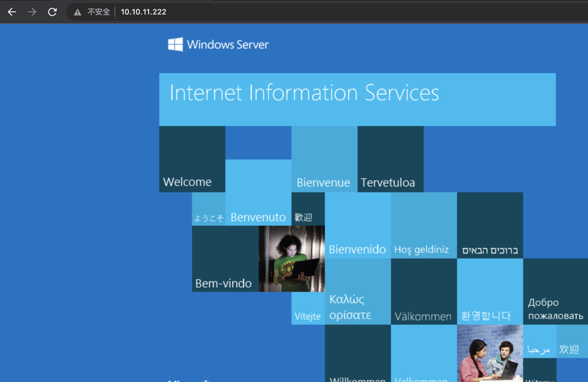Click the photo of woman holding laptop
The height and width of the screenshot is (382, 588).
click(292, 259)
